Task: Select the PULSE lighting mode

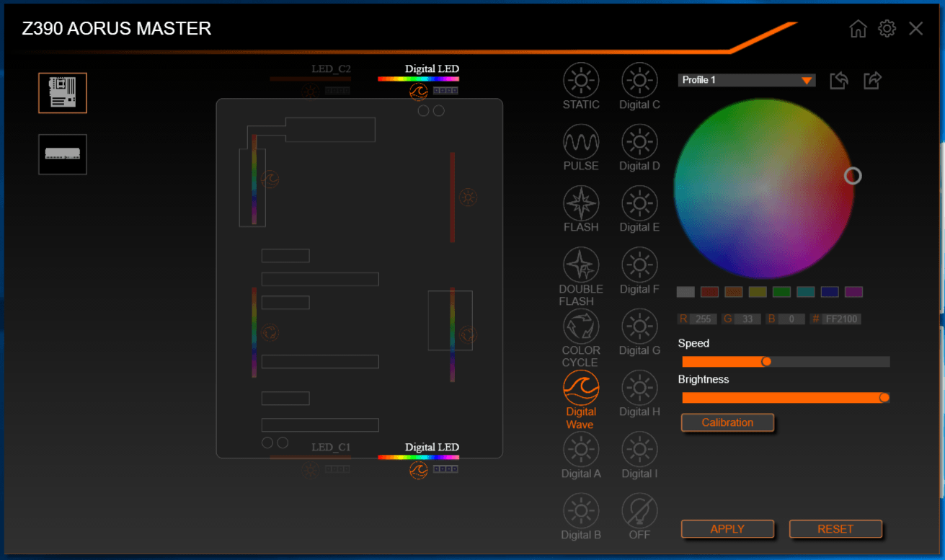Action: (581, 142)
